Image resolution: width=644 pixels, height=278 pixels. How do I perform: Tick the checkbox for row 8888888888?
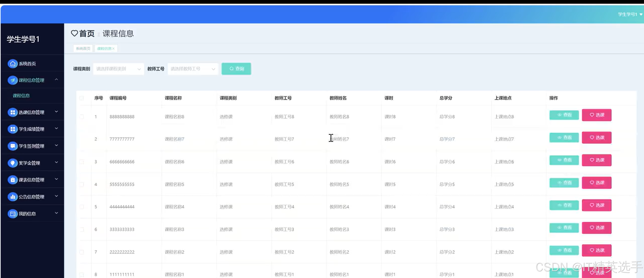point(82,117)
